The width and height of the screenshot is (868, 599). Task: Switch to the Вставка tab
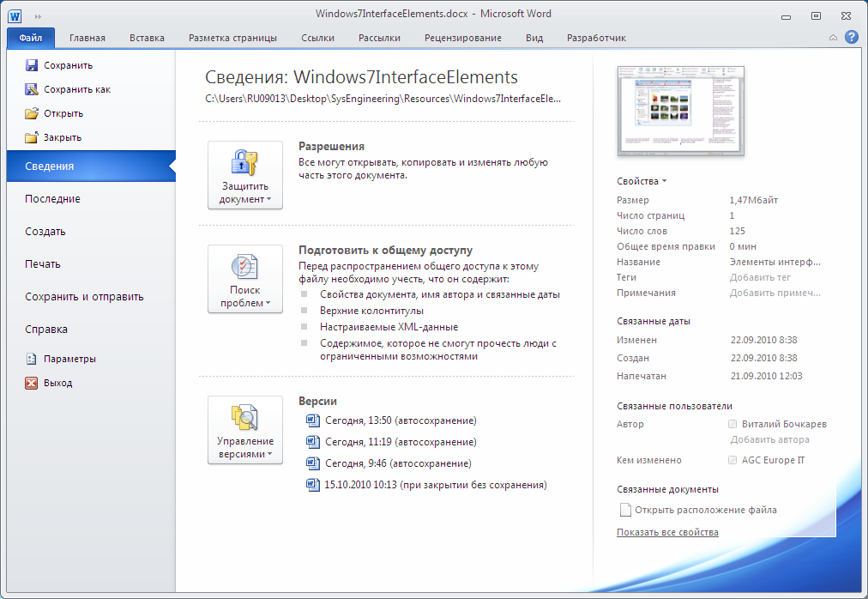[x=147, y=38]
